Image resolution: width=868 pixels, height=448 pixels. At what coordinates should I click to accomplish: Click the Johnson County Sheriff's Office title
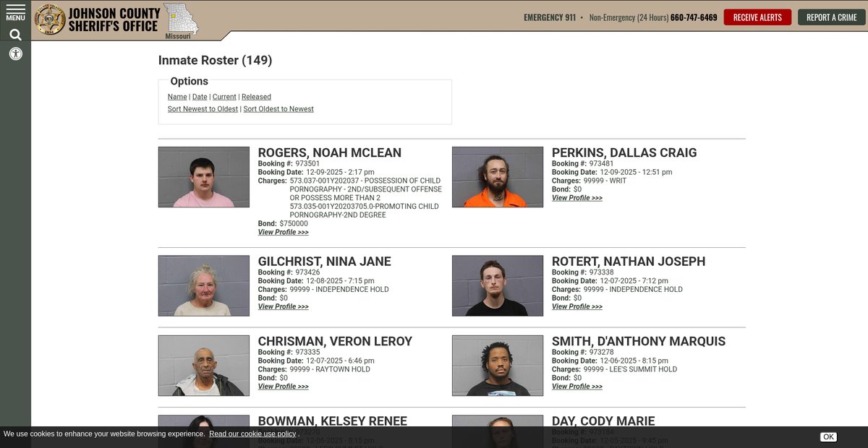114,20
